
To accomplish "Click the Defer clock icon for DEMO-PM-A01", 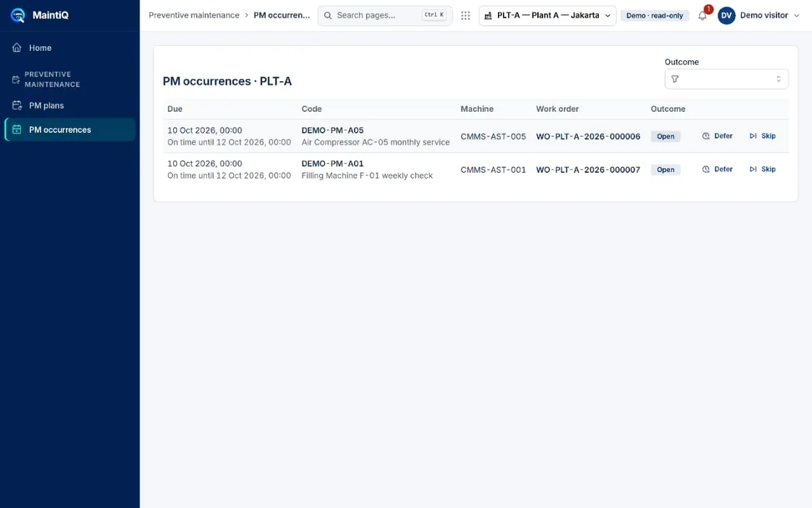I will (706, 169).
